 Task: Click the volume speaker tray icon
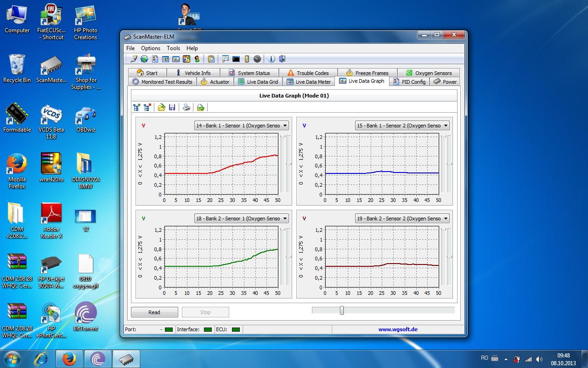click(x=539, y=358)
